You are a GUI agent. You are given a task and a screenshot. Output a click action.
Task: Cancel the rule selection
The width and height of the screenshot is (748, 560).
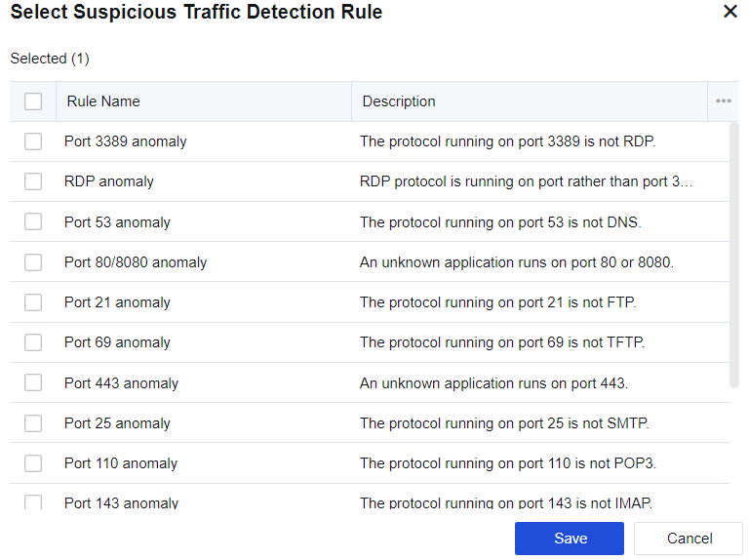pyautogui.click(x=689, y=539)
